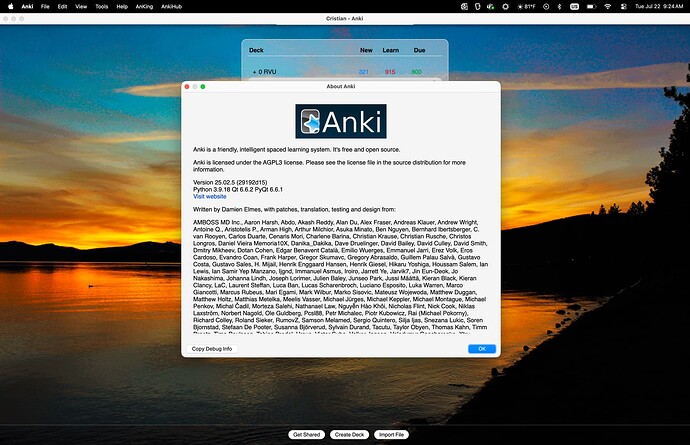Open the AnKing menu
Image resolution: width=690 pixels, height=445 pixels.
click(144, 7)
